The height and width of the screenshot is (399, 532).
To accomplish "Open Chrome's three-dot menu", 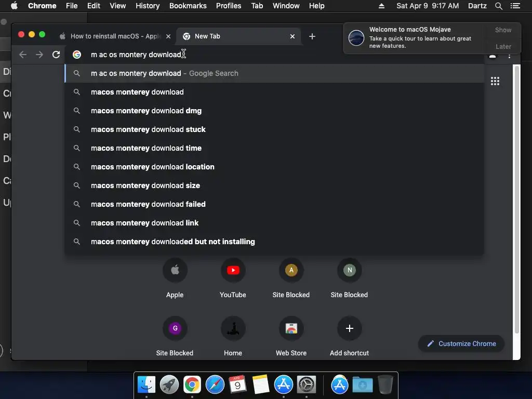I will (509, 56).
